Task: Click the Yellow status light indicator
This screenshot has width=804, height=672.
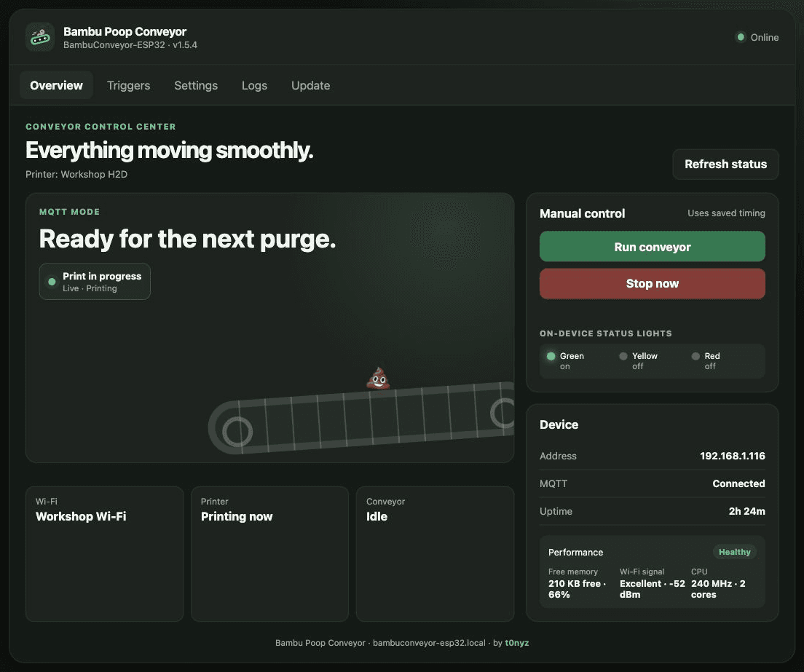Action: point(623,356)
